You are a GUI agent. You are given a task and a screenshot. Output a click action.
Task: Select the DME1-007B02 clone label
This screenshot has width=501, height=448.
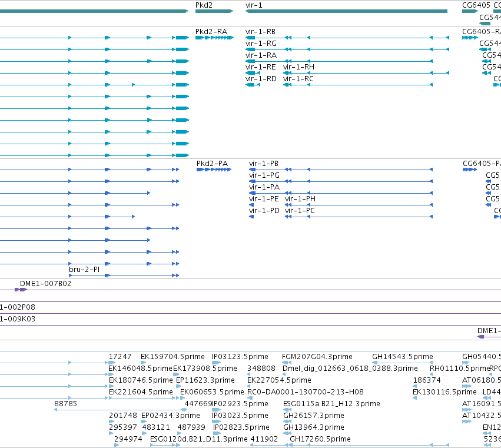click(x=46, y=284)
